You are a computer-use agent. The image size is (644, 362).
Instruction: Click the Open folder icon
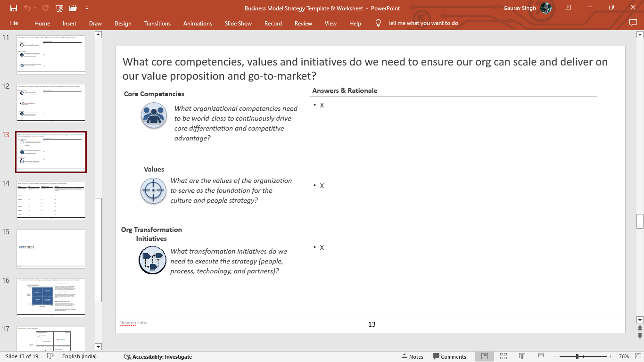[73, 8]
